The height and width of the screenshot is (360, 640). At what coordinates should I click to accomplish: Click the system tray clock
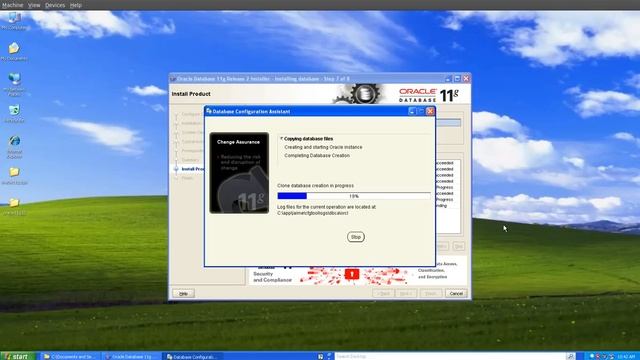(x=626, y=356)
